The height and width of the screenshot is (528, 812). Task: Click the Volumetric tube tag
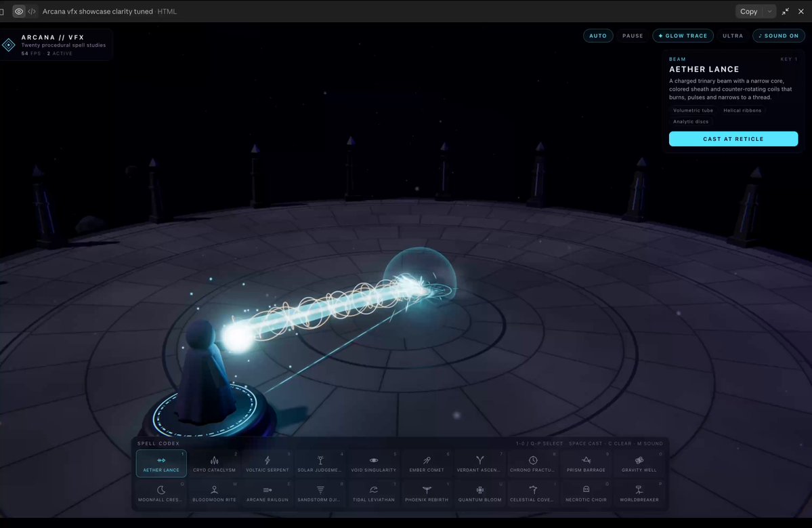[693, 110]
